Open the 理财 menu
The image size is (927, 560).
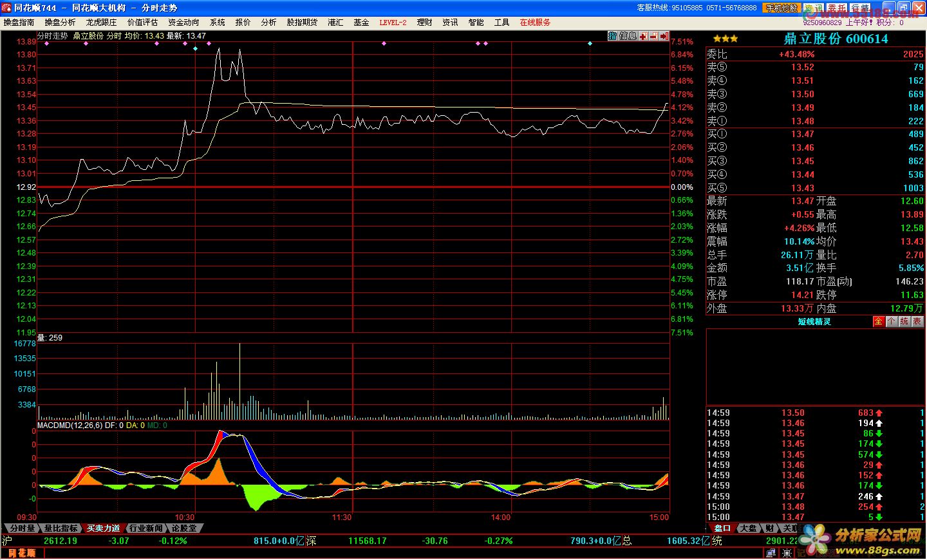click(425, 23)
